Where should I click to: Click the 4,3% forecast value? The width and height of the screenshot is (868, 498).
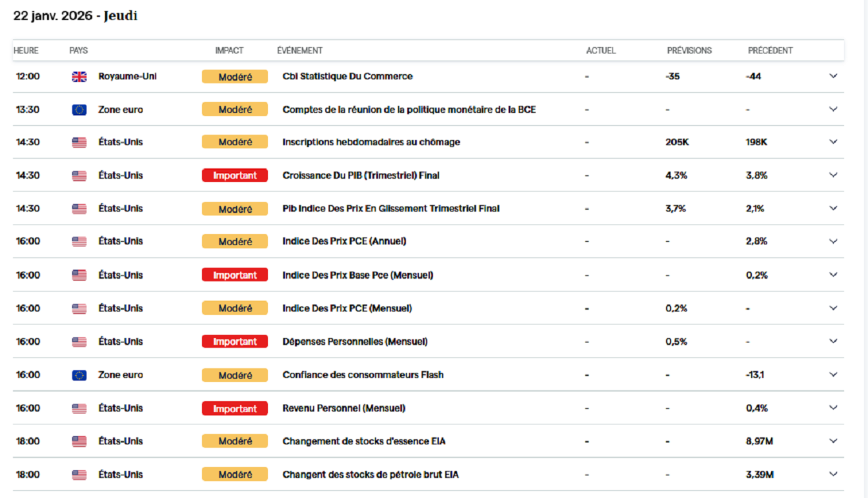(x=676, y=175)
